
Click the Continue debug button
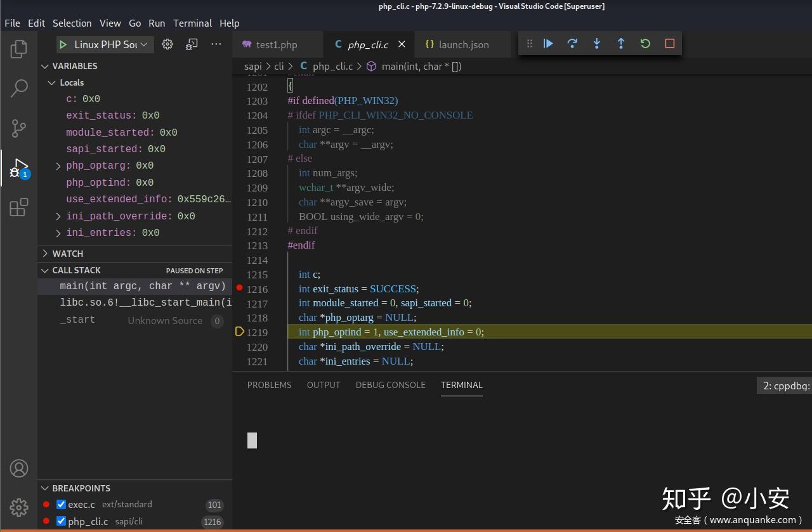548,44
